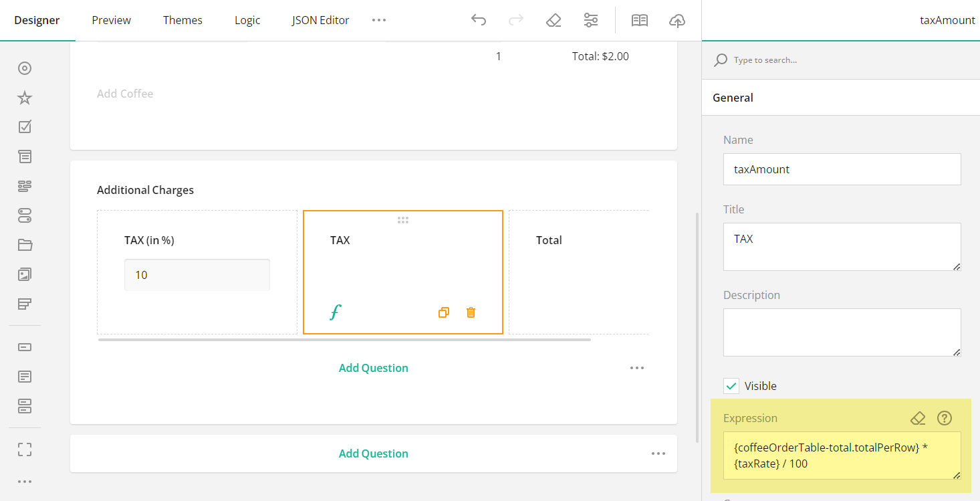The image size is (980, 501).
Task: Duplicate the TAX question
Action: pyautogui.click(x=443, y=312)
